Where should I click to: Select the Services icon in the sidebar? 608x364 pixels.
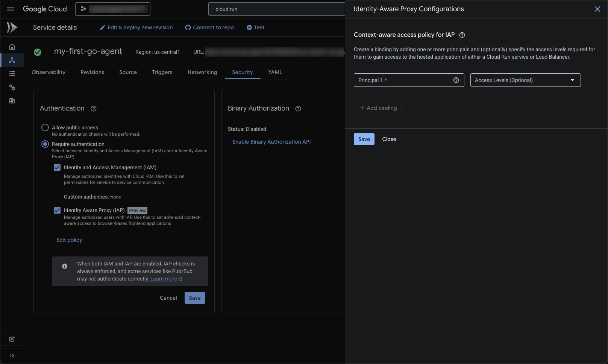pyautogui.click(x=12, y=60)
